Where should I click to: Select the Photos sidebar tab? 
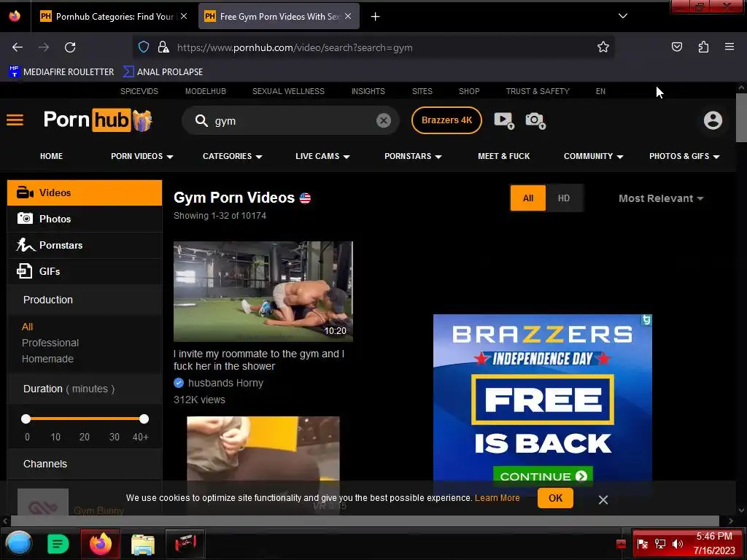pos(85,219)
